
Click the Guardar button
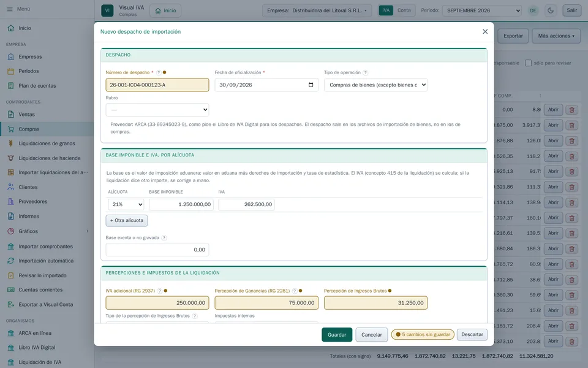click(x=337, y=335)
